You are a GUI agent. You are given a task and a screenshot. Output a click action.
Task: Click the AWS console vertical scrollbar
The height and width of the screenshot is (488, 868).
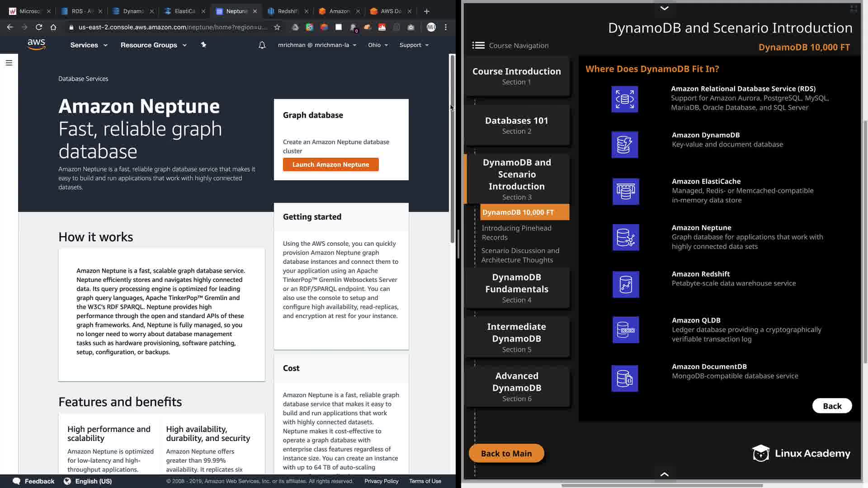[x=452, y=149]
